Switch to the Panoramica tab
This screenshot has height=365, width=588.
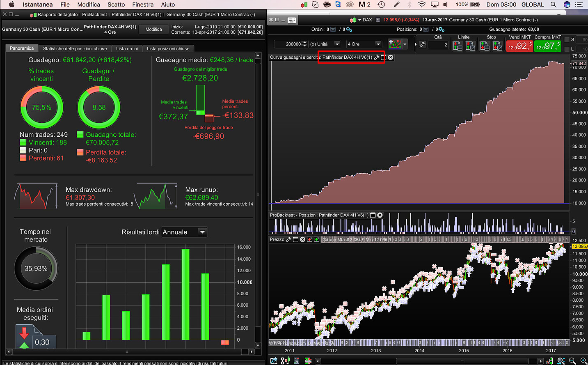pyautogui.click(x=22, y=48)
